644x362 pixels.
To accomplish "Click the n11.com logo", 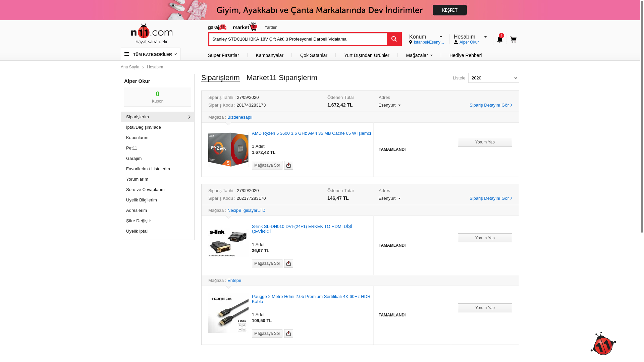I will (x=152, y=34).
